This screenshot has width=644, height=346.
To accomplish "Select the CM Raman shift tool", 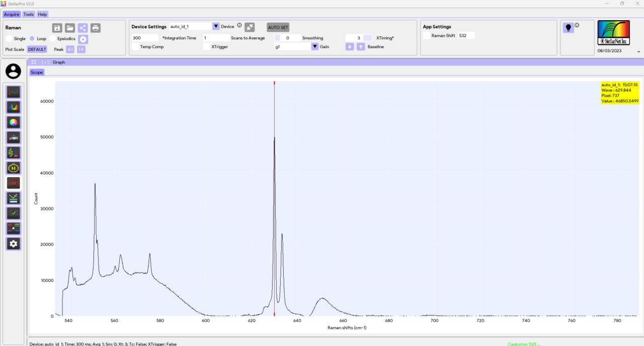I will 13,183.
